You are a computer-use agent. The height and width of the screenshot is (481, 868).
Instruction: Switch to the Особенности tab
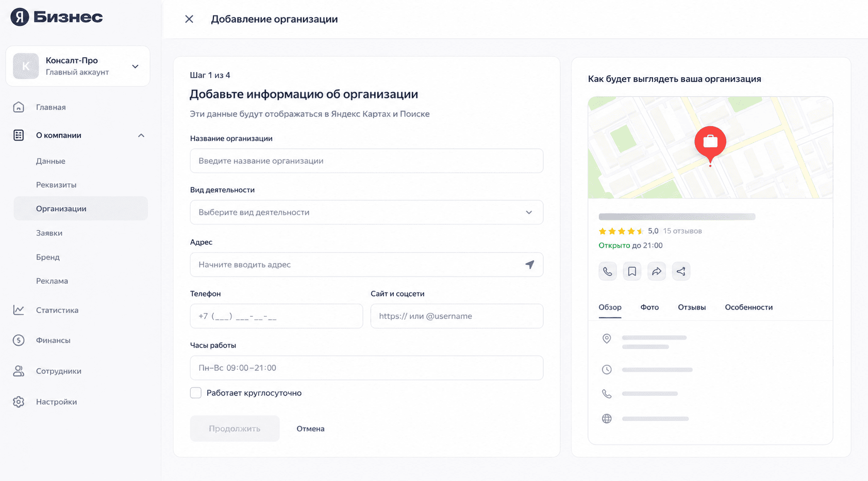point(749,307)
